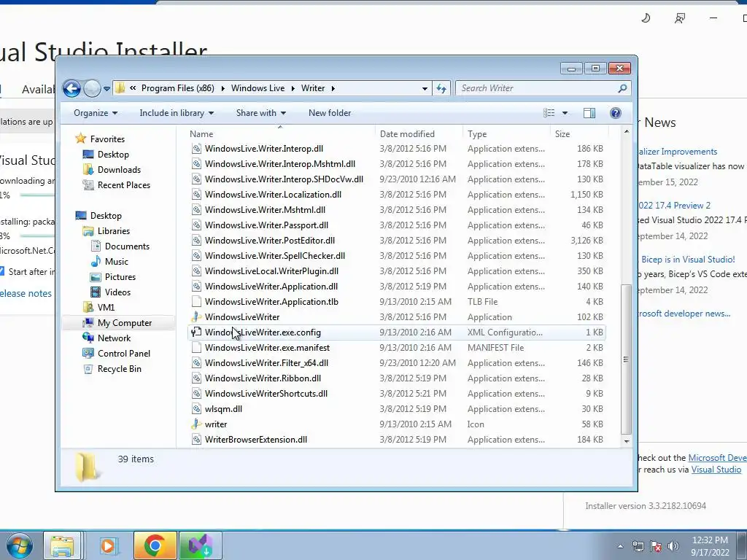747x560 pixels.
Task: Expand the arrow after Windows Live breadcrumb
Action: click(x=293, y=88)
